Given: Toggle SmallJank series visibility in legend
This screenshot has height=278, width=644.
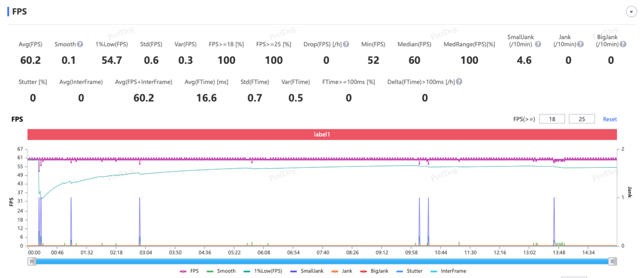Looking at the screenshot, I should click(x=307, y=271).
